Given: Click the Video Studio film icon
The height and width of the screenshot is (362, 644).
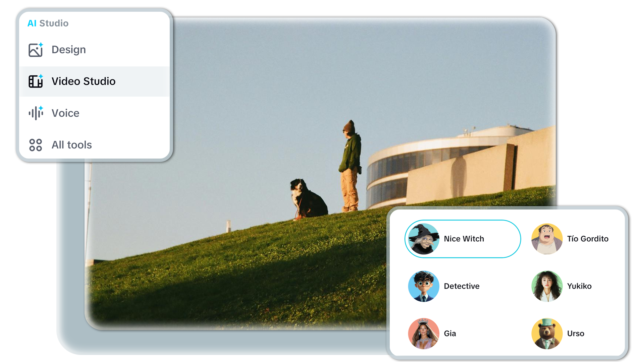Looking at the screenshot, I should [35, 81].
